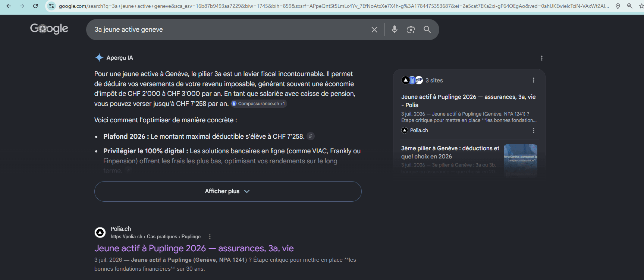This screenshot has height=280, width=644.
Task: Expand overview with Afficher plus button
Action: [x=228, y=191]
